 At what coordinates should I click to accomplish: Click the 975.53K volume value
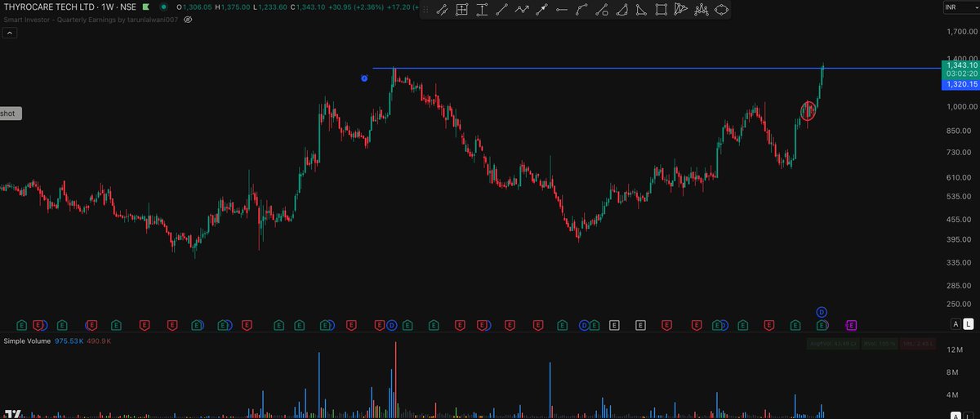click(68, 341)
